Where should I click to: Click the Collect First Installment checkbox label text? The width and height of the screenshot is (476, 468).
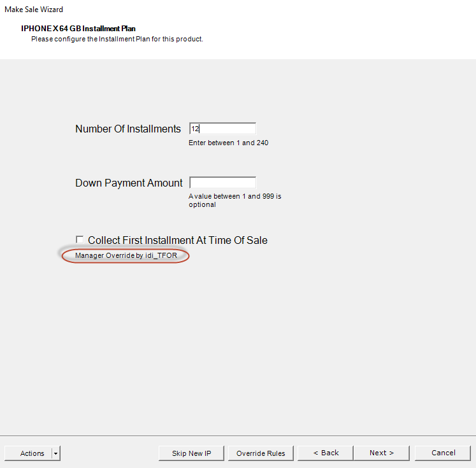click(x=177, y=240)
